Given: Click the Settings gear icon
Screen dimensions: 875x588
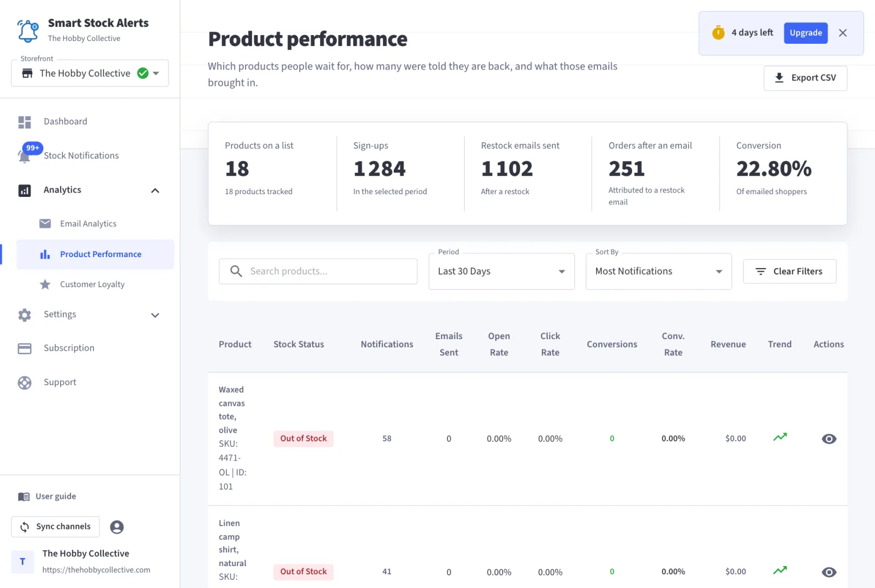Looking at the screenshot, I should (25, 315).
